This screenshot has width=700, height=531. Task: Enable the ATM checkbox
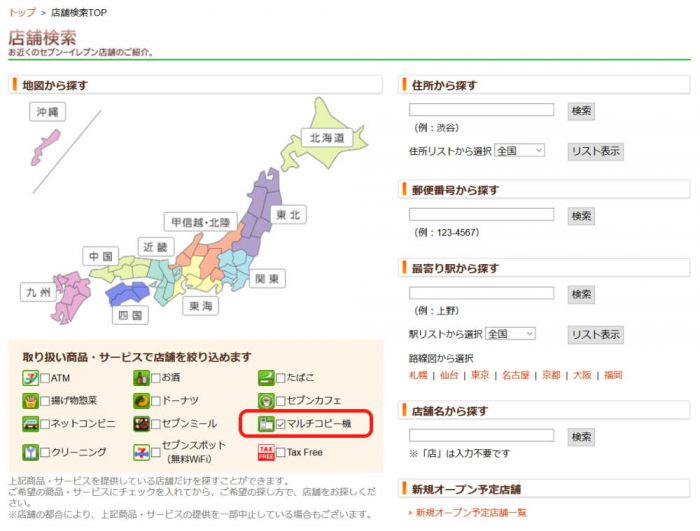point(45,378)
